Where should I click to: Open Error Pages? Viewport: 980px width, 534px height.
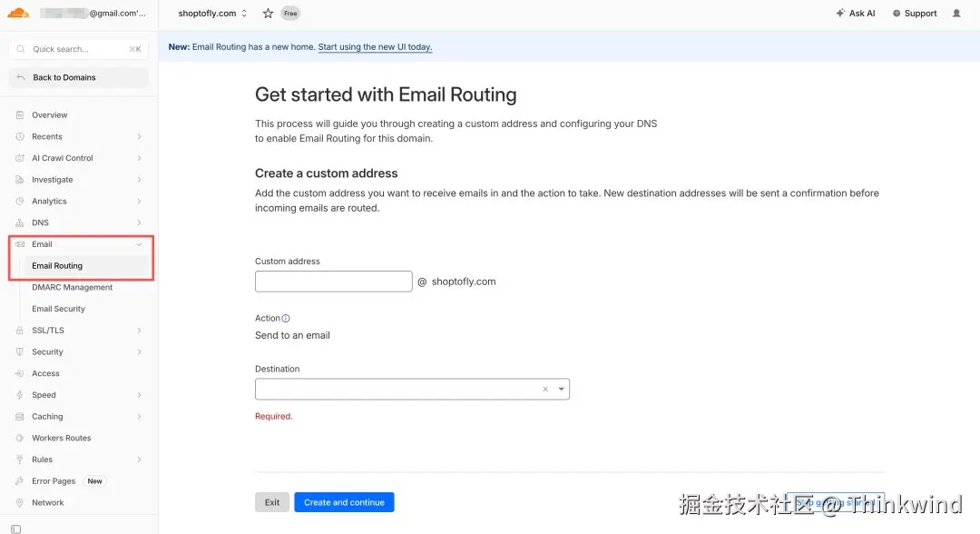coord(54,481)
